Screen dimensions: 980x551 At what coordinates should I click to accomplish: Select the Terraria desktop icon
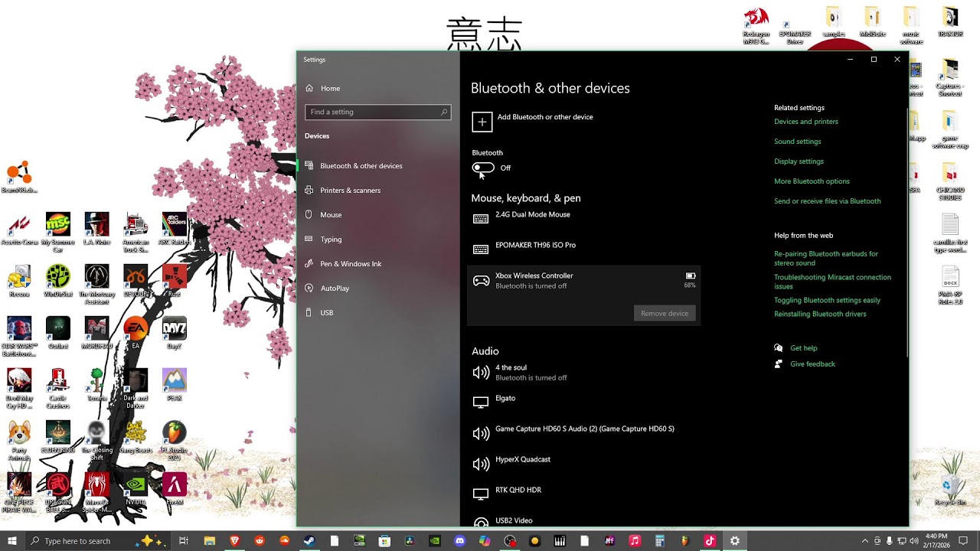point(96,385)
